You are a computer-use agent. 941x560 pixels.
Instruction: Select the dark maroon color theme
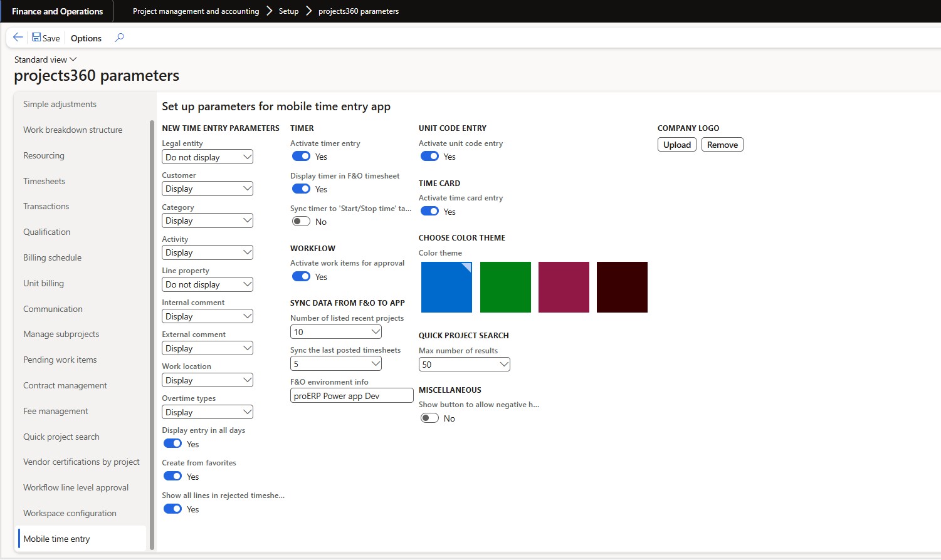[622, 287]
